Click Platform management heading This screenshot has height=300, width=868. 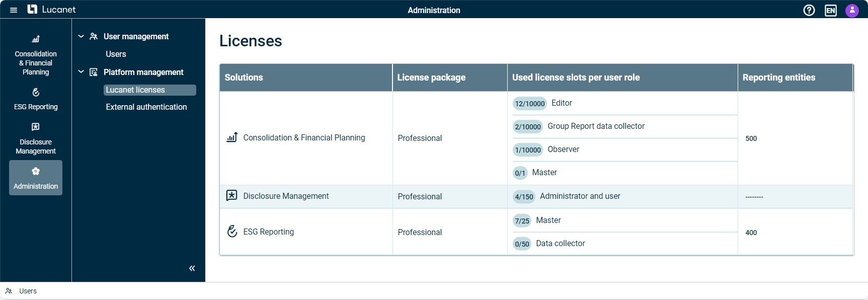(x=143, y=72)
